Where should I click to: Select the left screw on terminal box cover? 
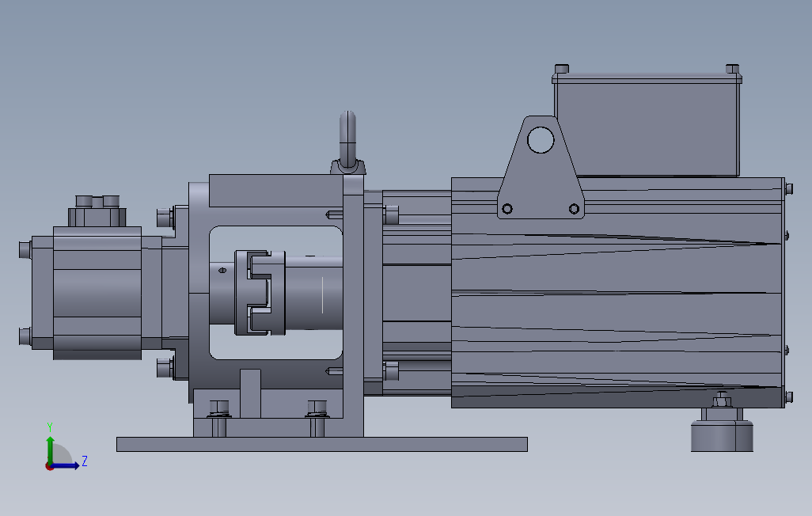[562, 69]
